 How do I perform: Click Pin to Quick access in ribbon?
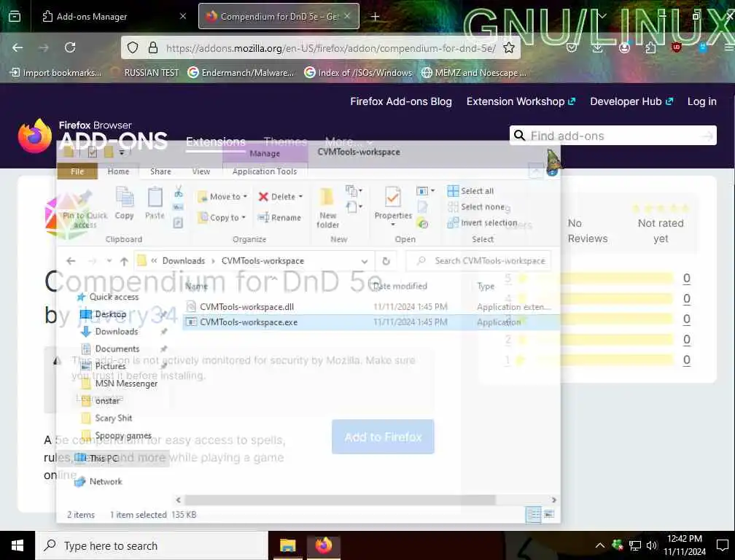[85, 209]
